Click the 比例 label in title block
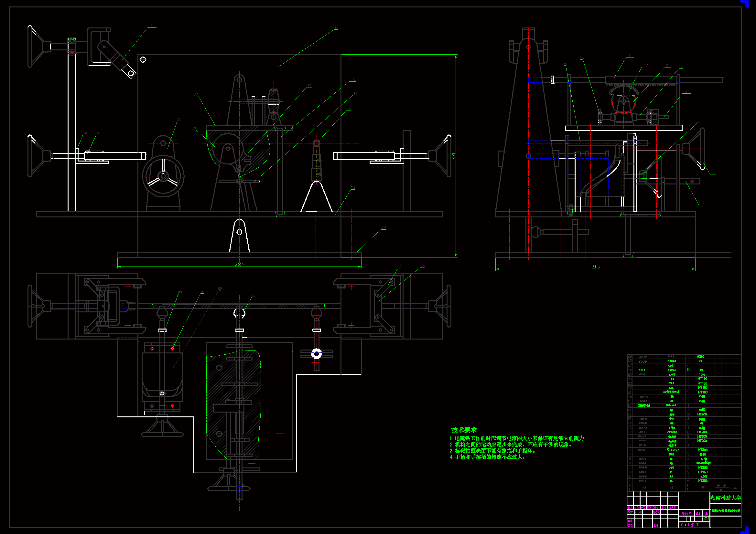Image resolution: width=756 pixels, height=534 pixels. click(706, 514)
